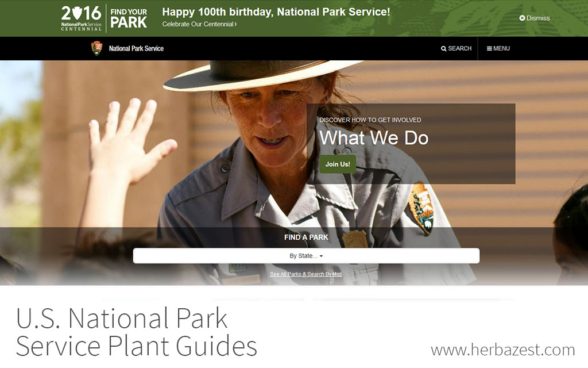Open the MENU text label
This screenshot has width=588, height=368.
click(x=501, y=49)
